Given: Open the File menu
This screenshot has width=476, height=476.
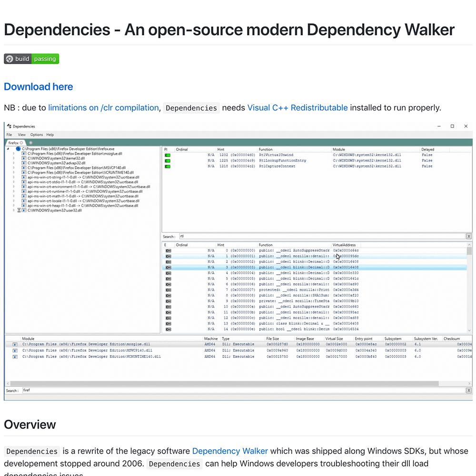Looking at the screenshot, I should (x=9, y=135).
